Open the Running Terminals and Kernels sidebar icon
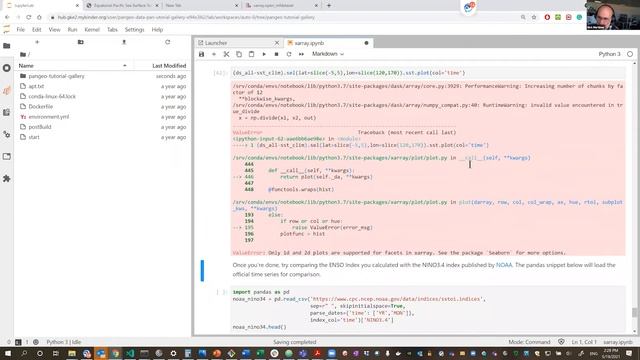The height and width of the screenshot is (360, 640). click(7, 68)
